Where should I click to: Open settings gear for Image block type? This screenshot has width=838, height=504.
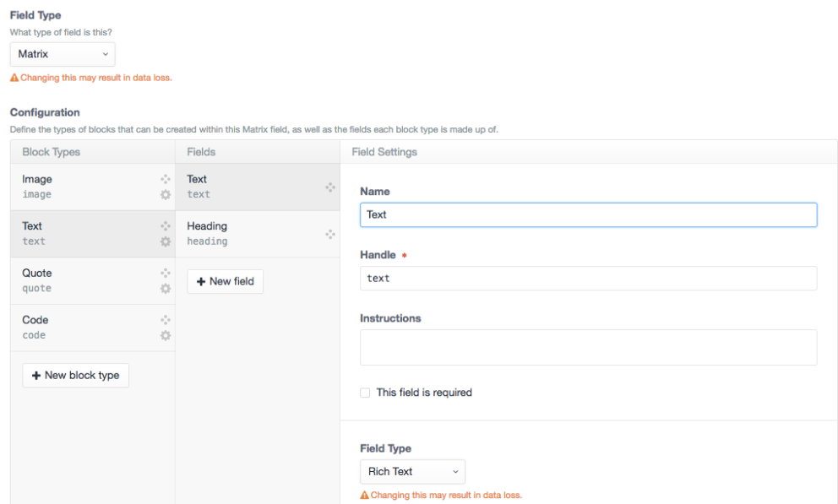166,195
